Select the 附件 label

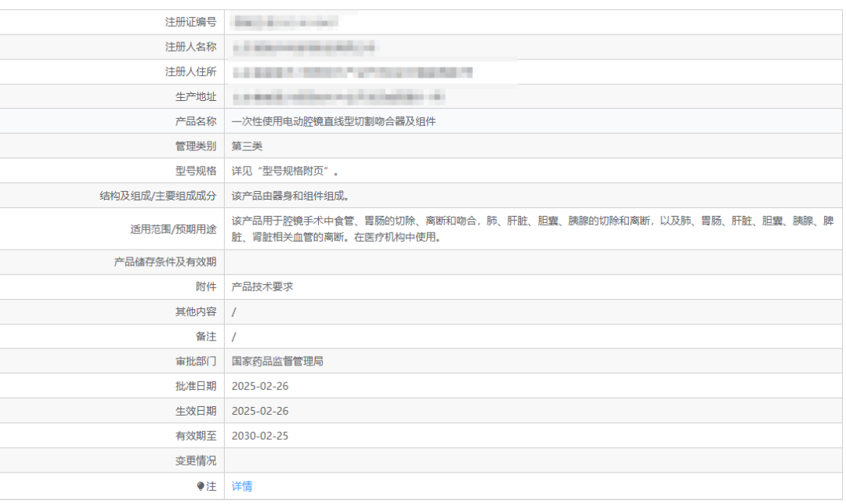[x=206, y=286]
